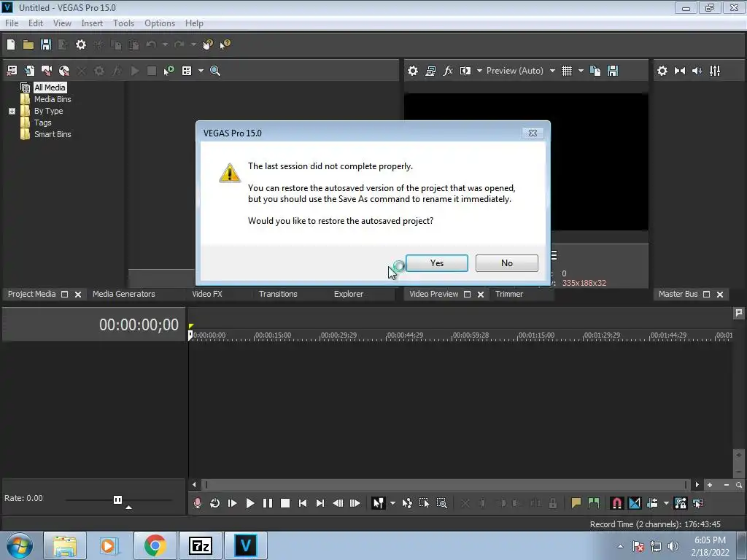The height and width of the screenshot is (560, 747).
Task: Select the Media Bins folder
Action: coord(53,99)
